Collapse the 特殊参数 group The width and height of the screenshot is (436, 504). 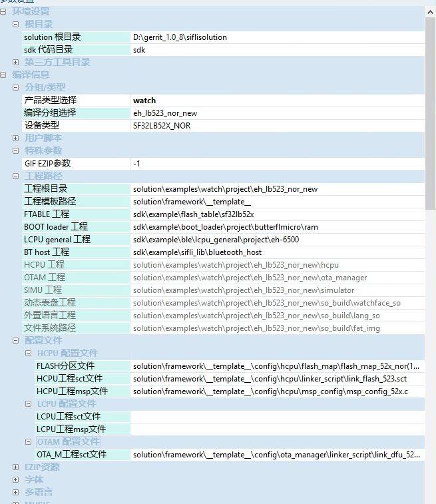15,150
